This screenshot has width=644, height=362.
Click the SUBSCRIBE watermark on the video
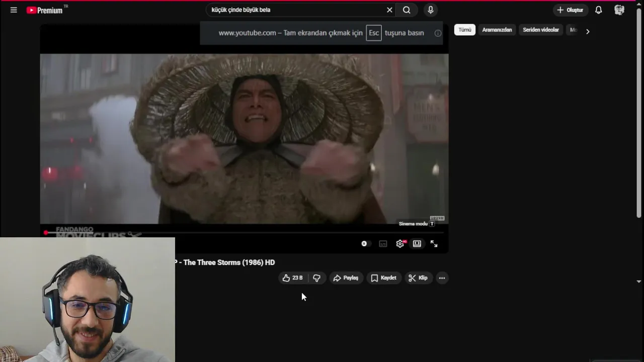tap(437, 218)
